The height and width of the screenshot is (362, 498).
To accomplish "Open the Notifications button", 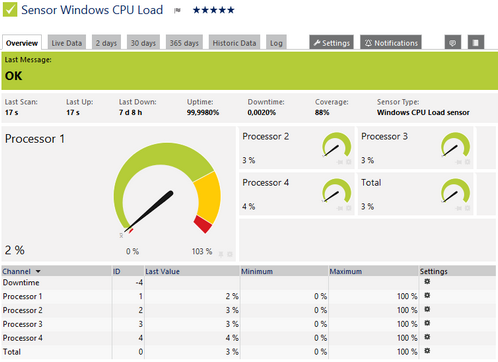I will point(391,42).
